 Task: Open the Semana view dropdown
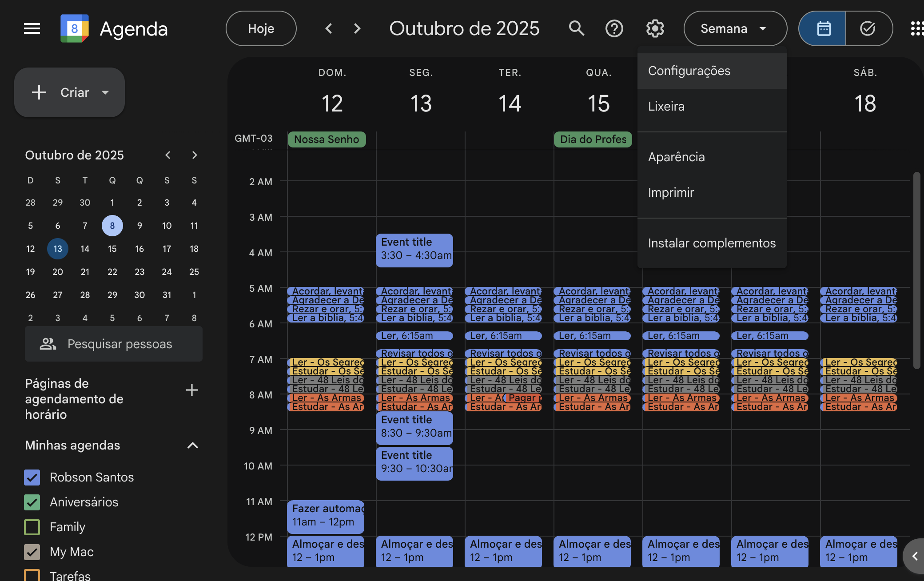(735, 29)
